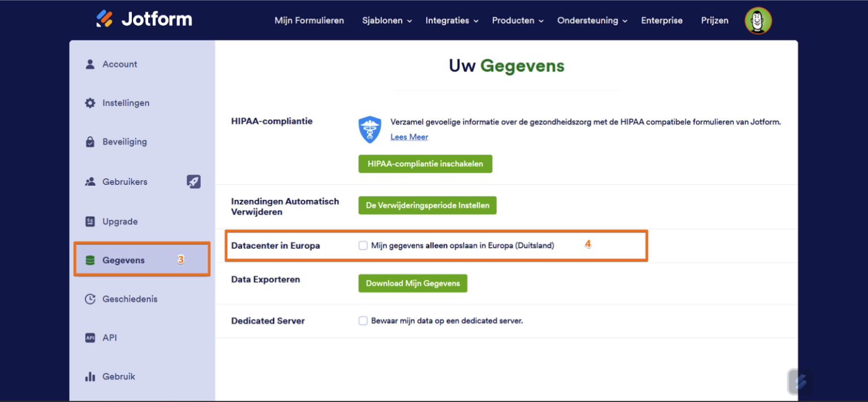Open the user avatar profile menu
This screenshot has height=402, width=868.
click(x=758, y=21)
